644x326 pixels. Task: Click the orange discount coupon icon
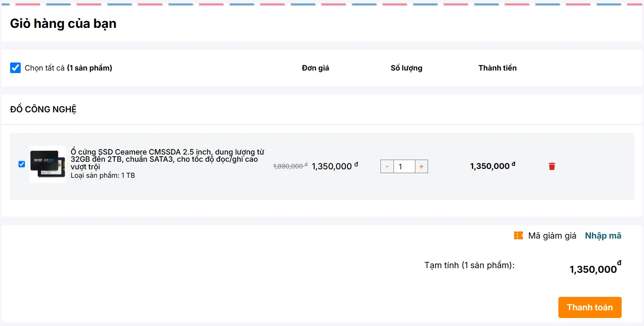(x=518, y=236)
